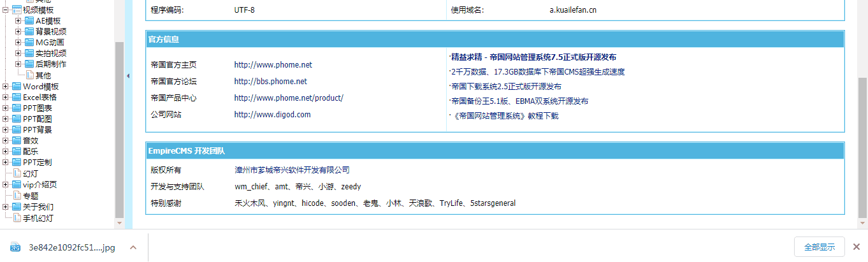Expand the 音效 tree node
This screenshot has height=262, width=868.
(x=6, y=140)
